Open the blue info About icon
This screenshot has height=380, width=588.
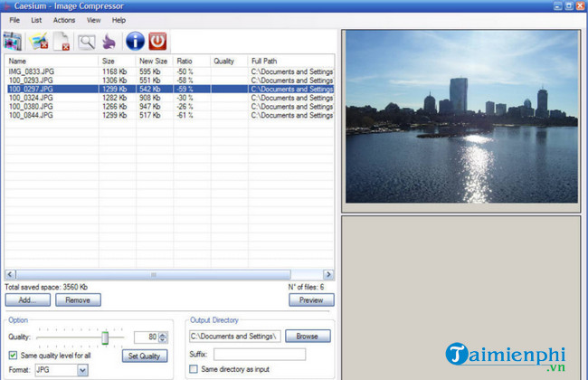point(135,41)
